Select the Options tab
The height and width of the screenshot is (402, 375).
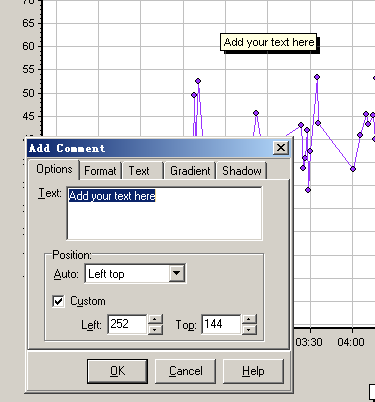click(x=54, y=169)
